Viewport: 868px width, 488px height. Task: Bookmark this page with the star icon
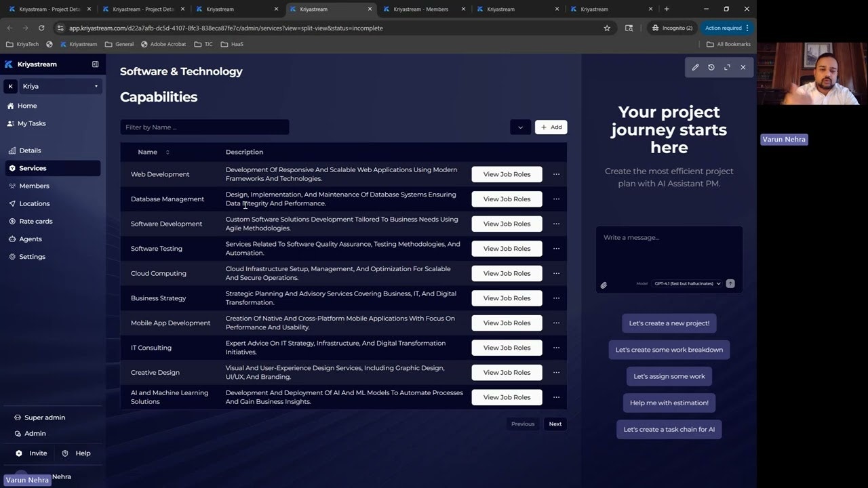607,28
